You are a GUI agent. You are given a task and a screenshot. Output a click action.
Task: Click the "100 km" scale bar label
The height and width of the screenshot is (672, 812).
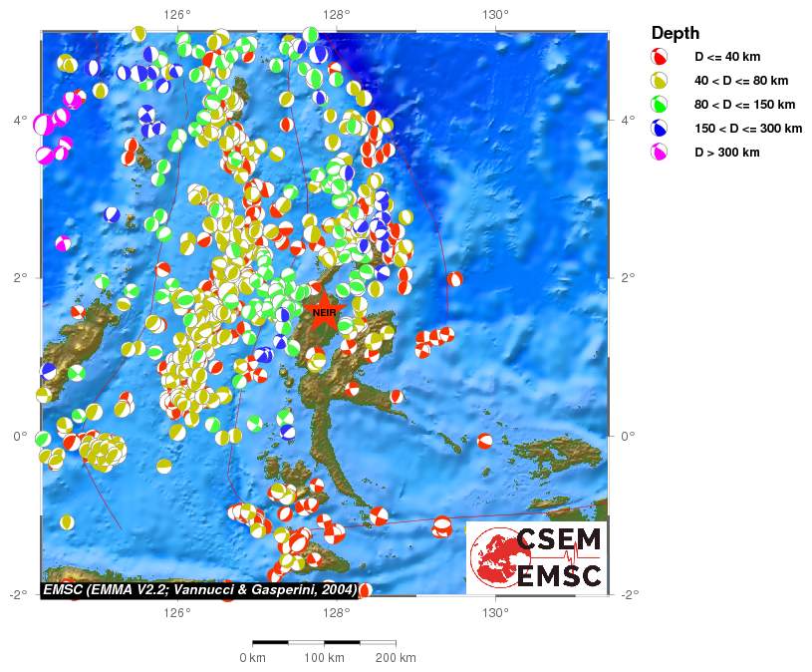(x=324, y=658)
